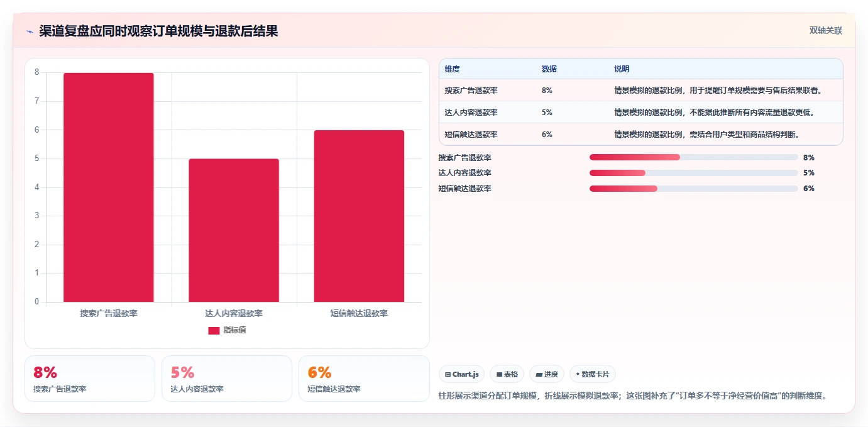
Task: Click the title 渠道复盘应同时观察订单规模与退款后结果
Action: pos(158,31)
